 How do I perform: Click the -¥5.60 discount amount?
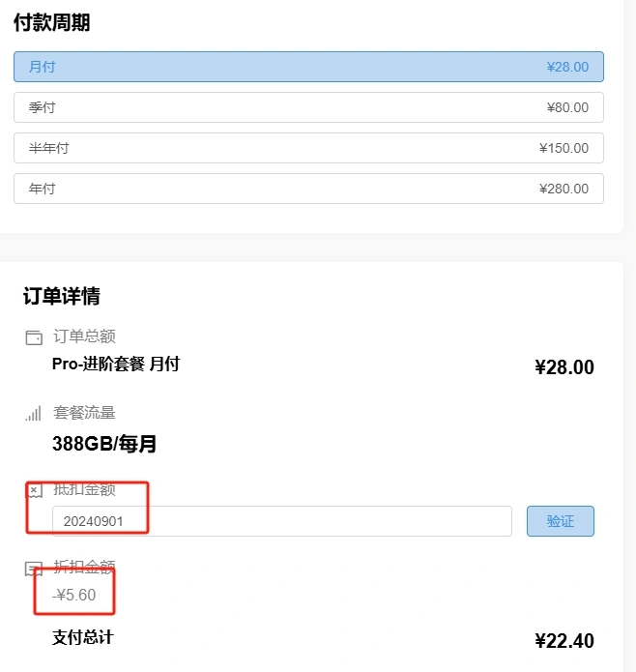click(74, 596)
